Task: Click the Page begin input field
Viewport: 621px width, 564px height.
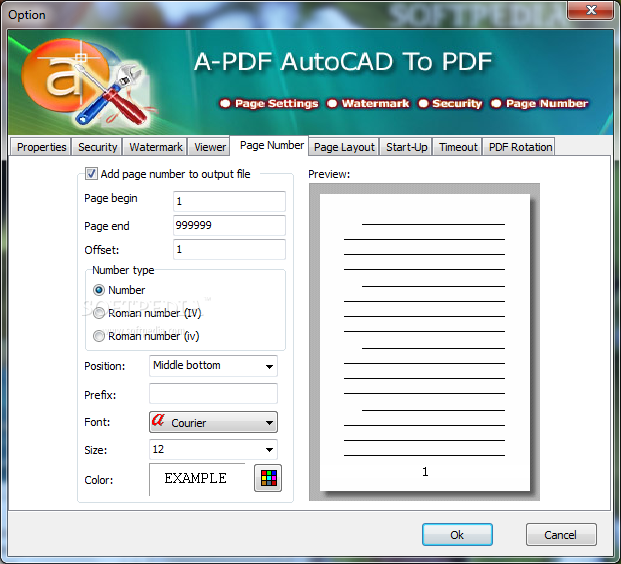Action: [229, 201]
